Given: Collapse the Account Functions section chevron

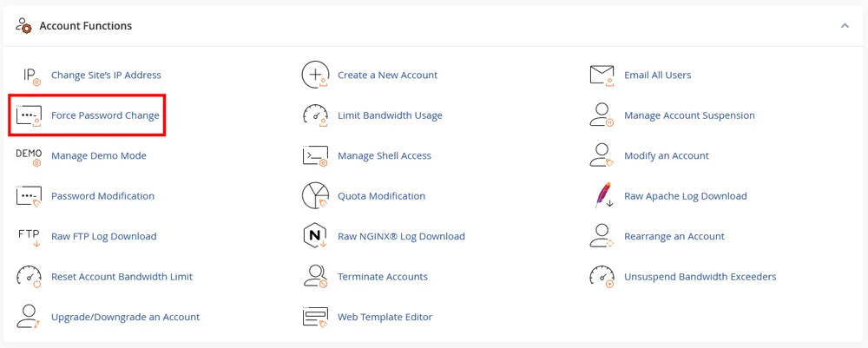Looking at the screenshot, I should pyautogui.click(x=845, y=26).
